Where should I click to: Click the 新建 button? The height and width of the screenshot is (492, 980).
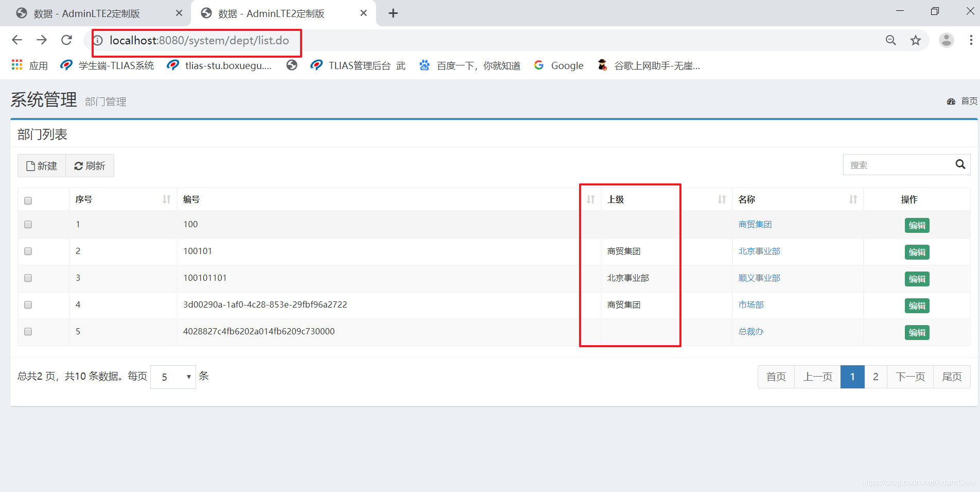(x=42, y=166)
